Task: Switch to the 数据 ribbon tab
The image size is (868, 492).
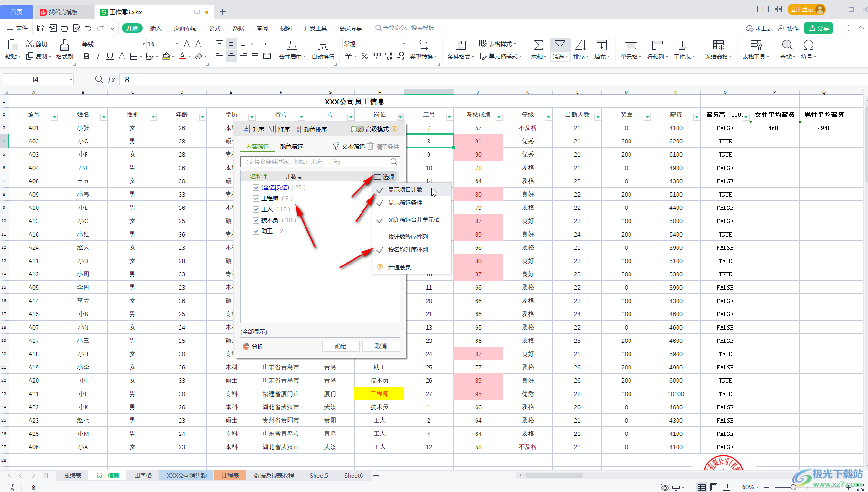Action: [238, 28]
